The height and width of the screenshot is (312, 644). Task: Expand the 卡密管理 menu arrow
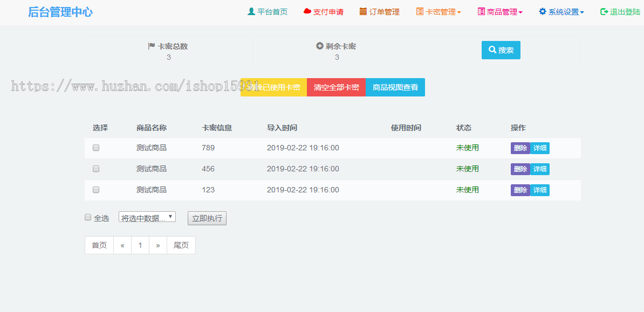(459, 12)
